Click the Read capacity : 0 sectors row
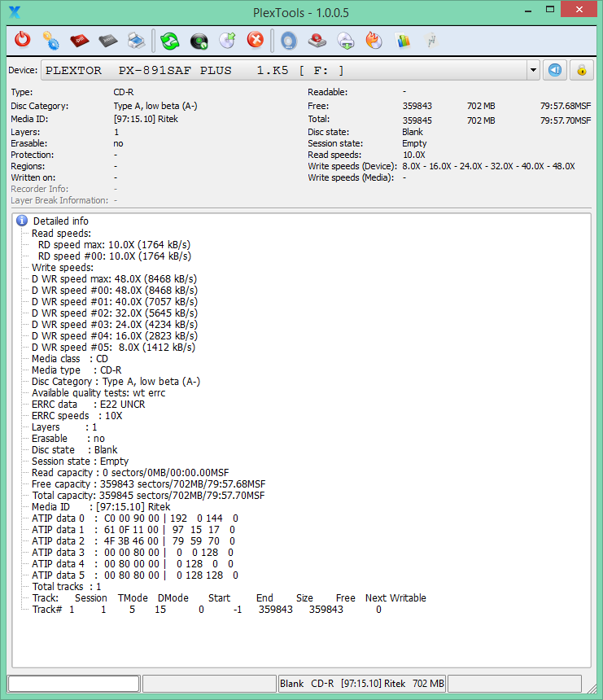This screenshot has height=700, width=603. click(x=130, y=473)
